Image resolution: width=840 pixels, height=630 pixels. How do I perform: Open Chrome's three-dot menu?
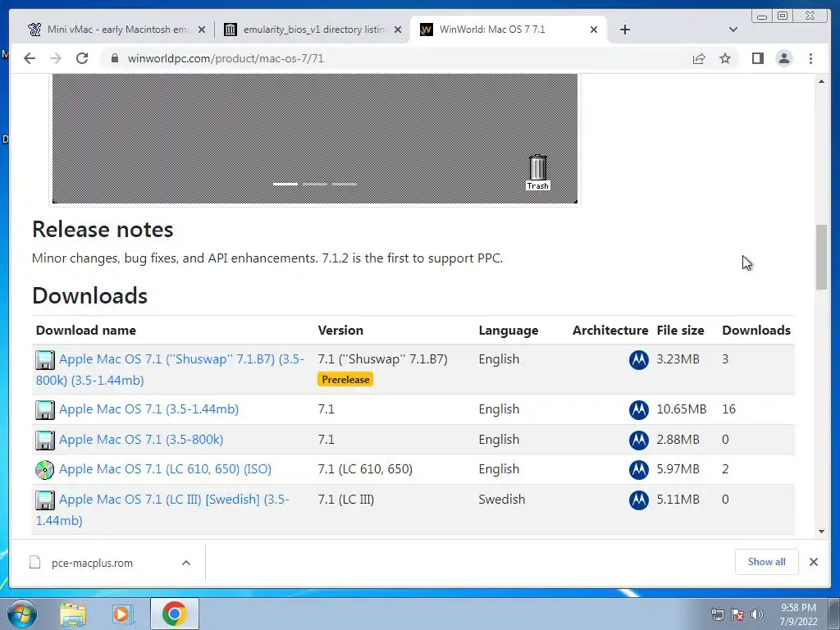click(810, 58)
